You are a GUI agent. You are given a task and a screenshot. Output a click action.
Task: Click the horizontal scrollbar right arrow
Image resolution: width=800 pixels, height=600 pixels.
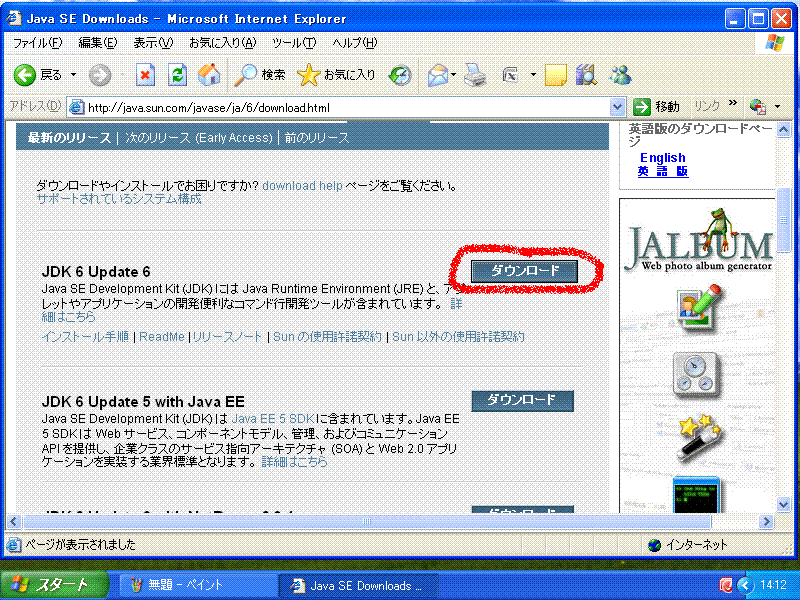click(x=766, y=521)
